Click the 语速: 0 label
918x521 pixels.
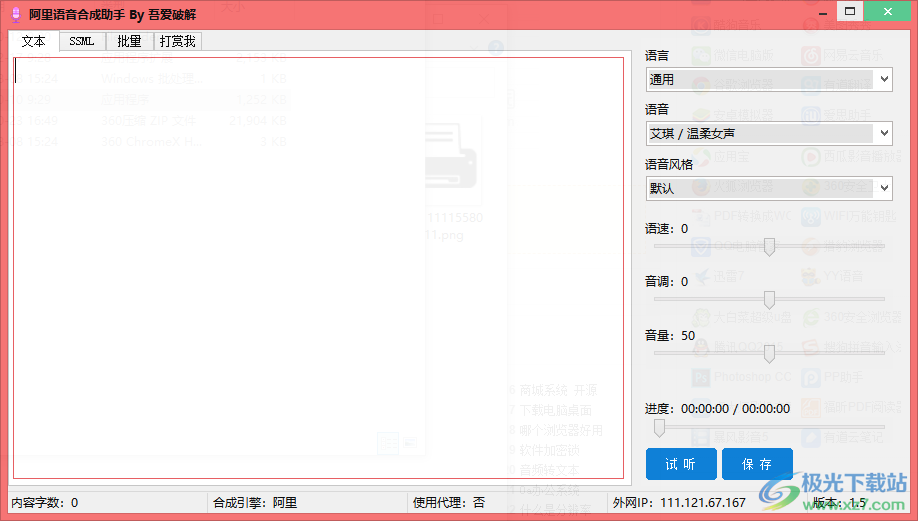tap(667, 229)
